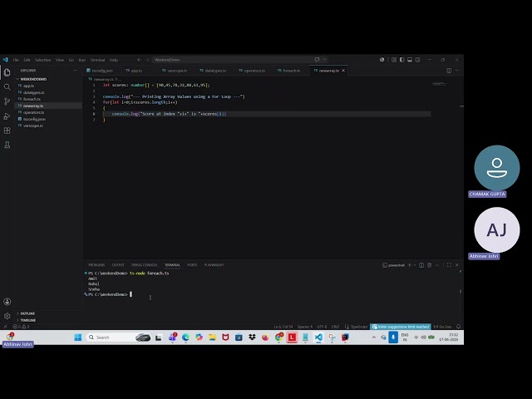This screenshot has width=532, height=399.
Task: Close the terminal panel
Action: (457, 265)
